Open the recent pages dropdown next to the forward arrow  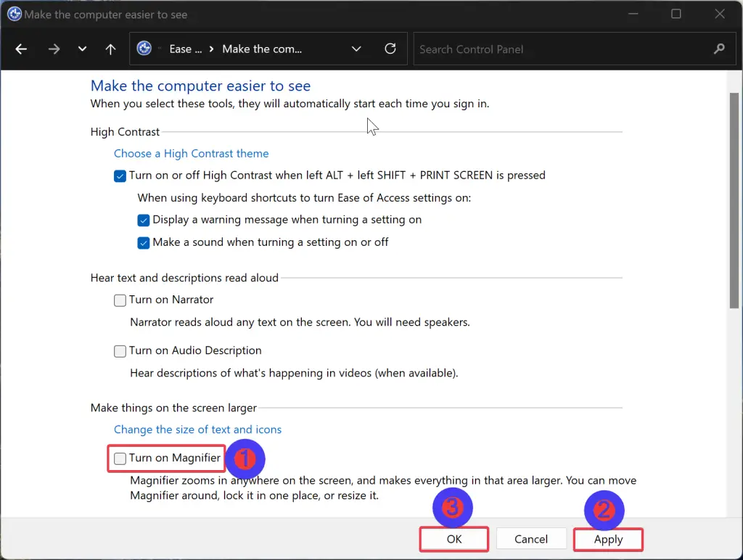click(82, 49)
